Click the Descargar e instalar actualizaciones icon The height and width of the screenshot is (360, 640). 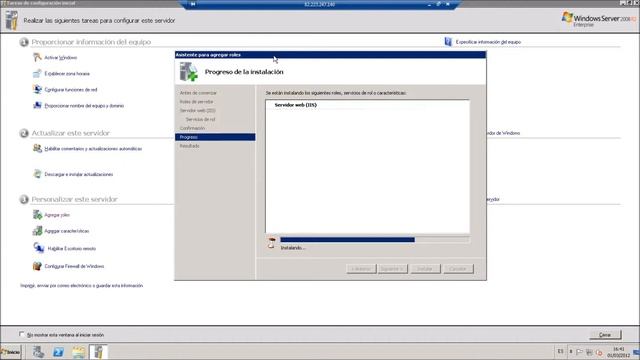point(37,174)
